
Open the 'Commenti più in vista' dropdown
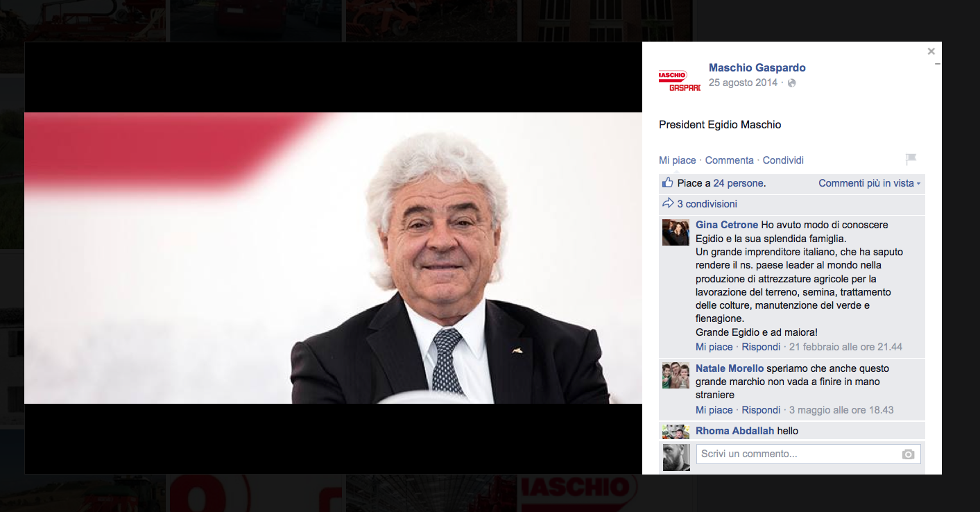[869, 183]
